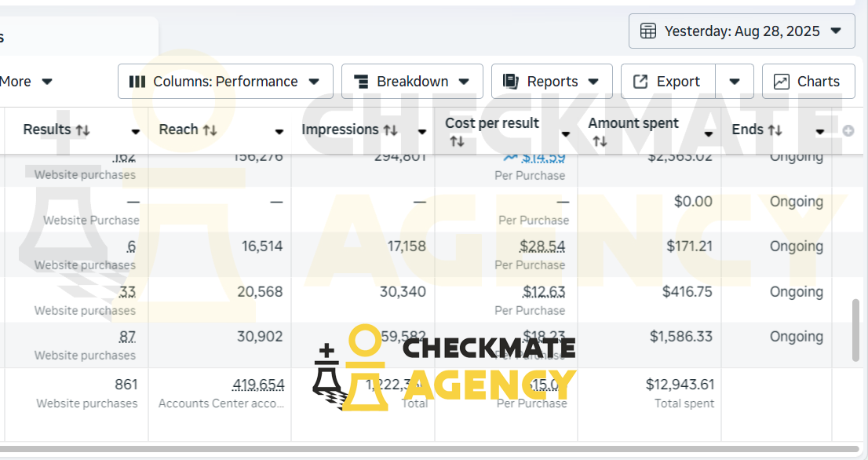The image size is (868, 460).
Task: Click amount spent $1,586.33
Action: (x=681, y=337)
